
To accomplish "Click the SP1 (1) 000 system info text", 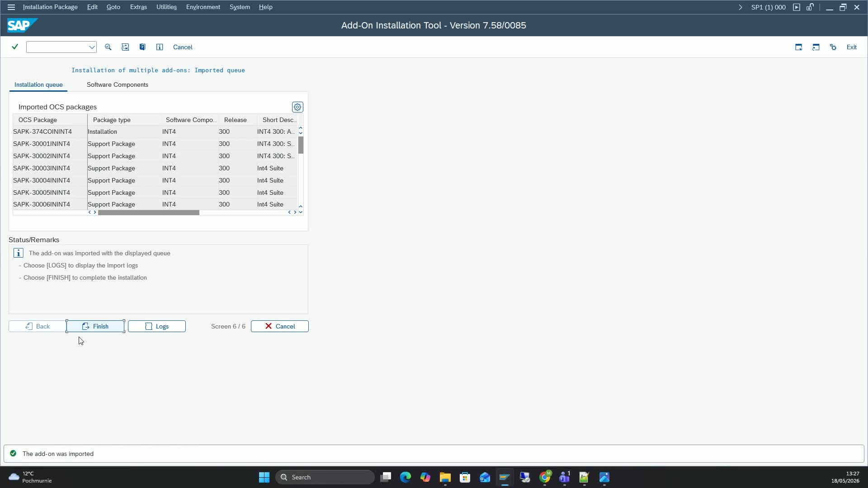I will 768,7.
